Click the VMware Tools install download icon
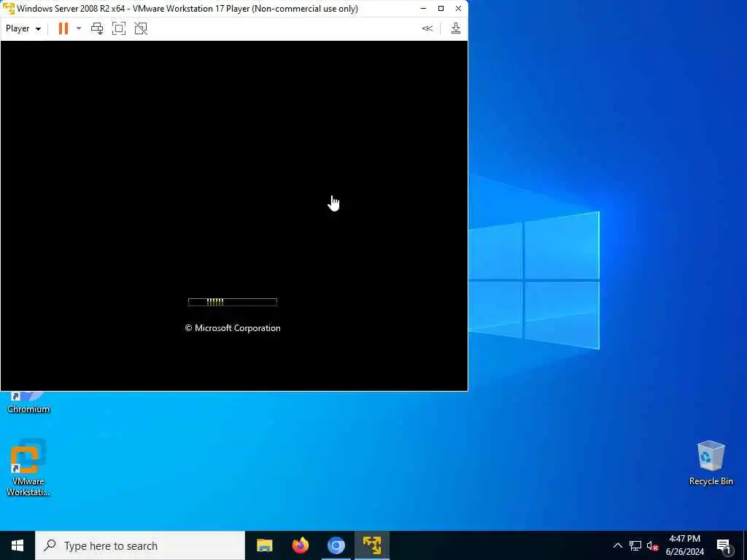This screenshot has height=560, width=747. [x=455, y=28]
